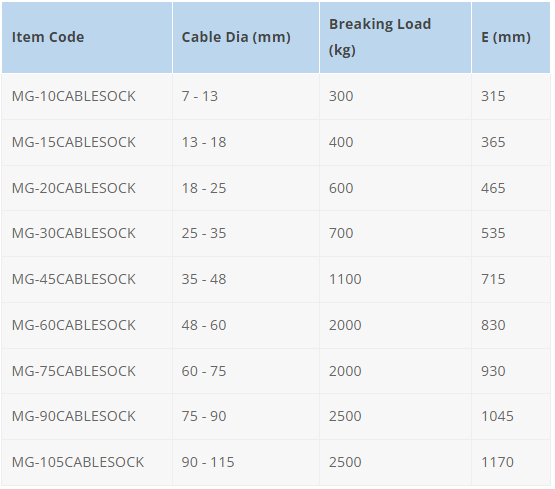Select the MG-20CABLESOCK item code cell
Image resolution: width=555 pixels, height=489 pixels.
(87, 188)
